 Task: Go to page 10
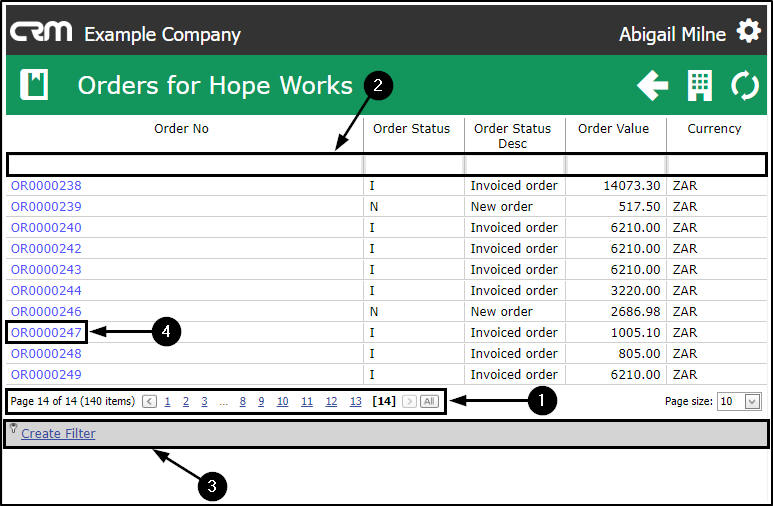tap(282, 401)
